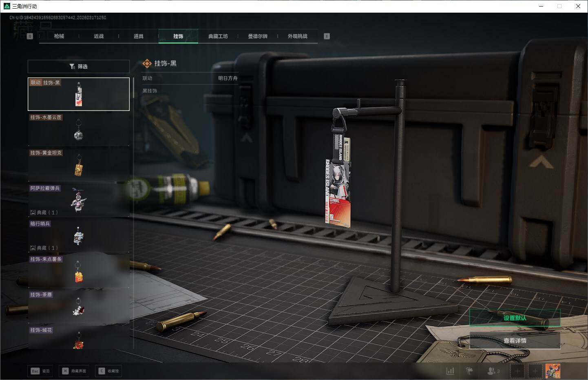588x380 pixels.
Task: Click the flag icon in bottom bar
Action: 469,371
